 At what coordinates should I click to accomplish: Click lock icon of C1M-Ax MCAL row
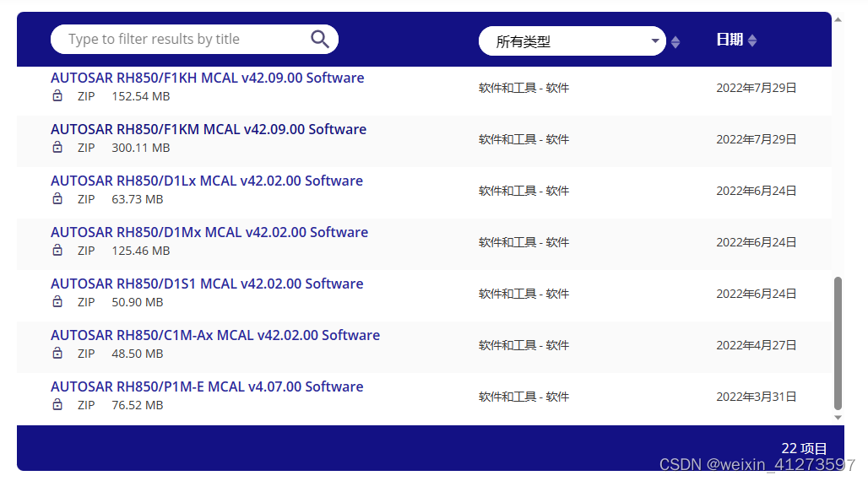pyautogui.click(x=57, y=353)
